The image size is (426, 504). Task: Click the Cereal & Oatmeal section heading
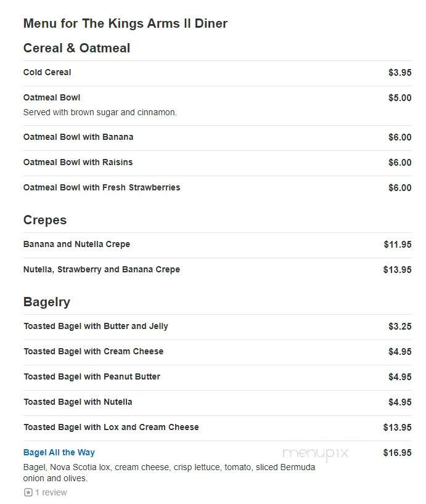tap(76, 48)
